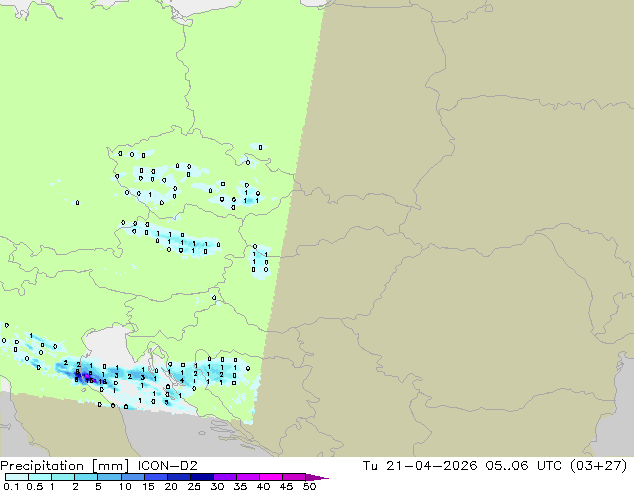Viewport: 634px width, 490px height.
Task: Click the 10–15 mm legend swatch
Action: coord(132,477)
